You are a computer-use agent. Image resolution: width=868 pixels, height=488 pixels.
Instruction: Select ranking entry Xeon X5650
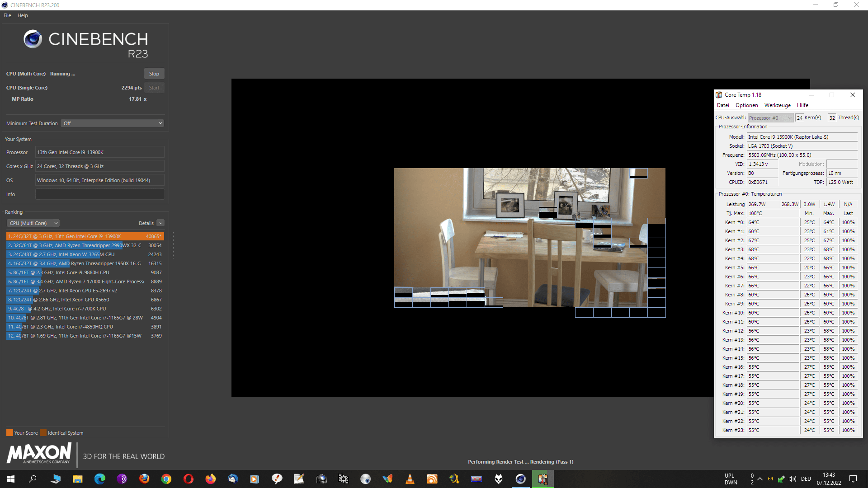pos(85,300)
